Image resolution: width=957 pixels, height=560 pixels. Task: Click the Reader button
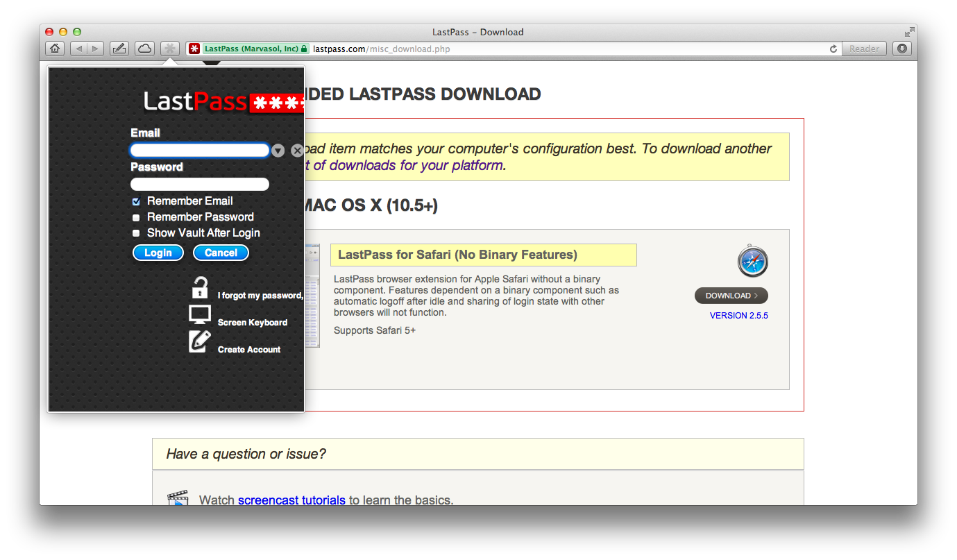click(864, 49)
